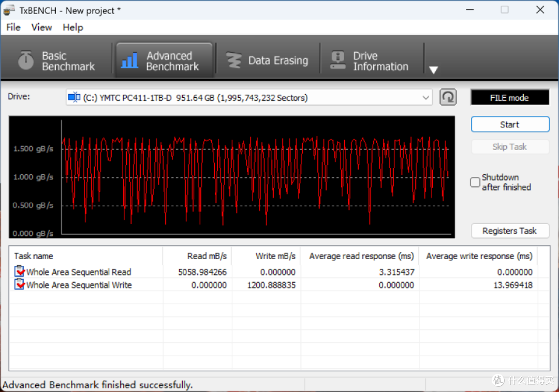Click the 1200.888835 write speed value
The image size is (559, 392).
[x=271, y=285]
